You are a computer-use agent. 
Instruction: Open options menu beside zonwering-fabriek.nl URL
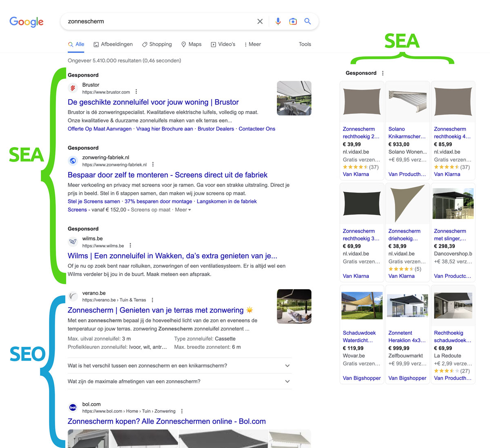click(153, 164)
